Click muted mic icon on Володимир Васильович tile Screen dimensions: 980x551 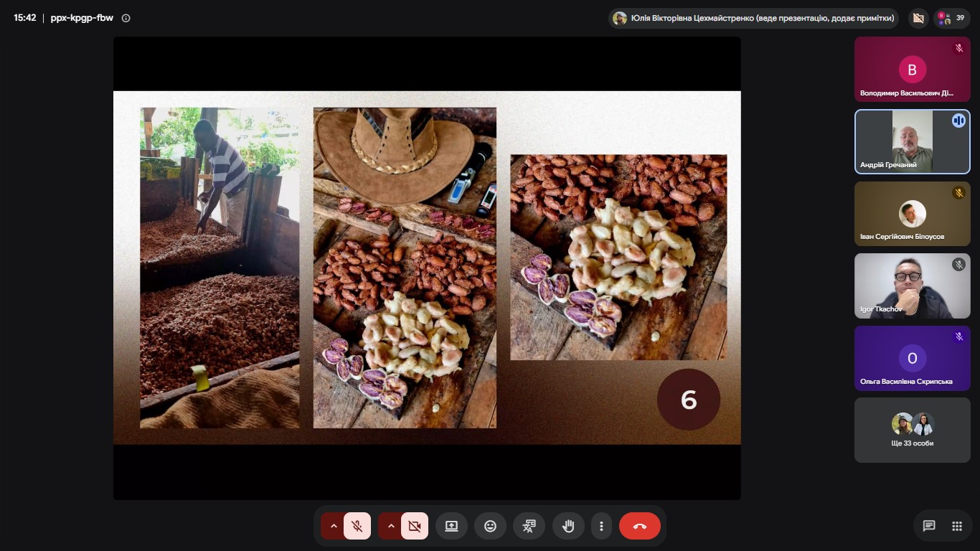pos(958,48)
